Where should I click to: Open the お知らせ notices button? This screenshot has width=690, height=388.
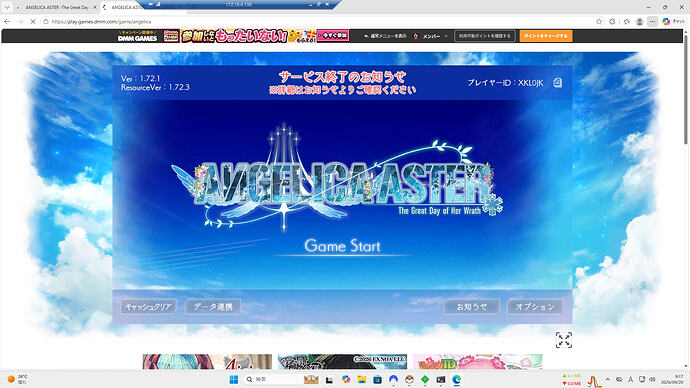pos(472,307)
